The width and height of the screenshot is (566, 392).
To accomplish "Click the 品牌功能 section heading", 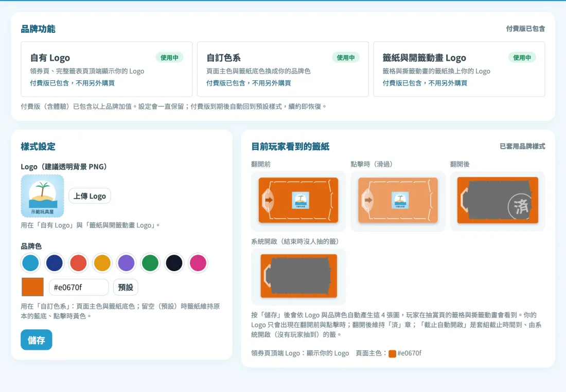I will coord(38,29).
